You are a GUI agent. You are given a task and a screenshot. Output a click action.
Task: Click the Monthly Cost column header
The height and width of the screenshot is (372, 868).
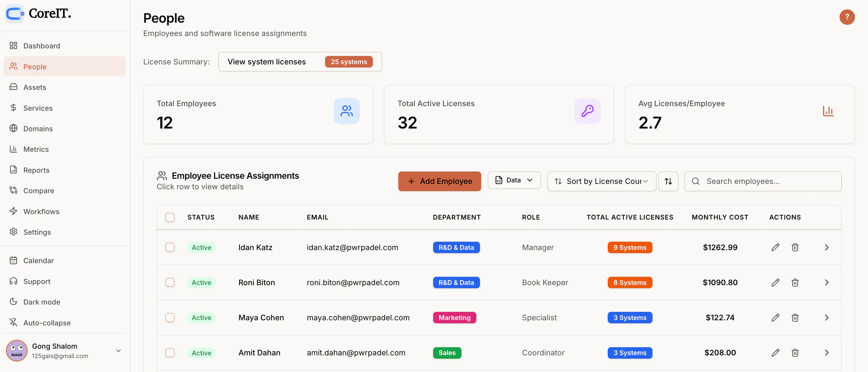(x=720, y=217)
